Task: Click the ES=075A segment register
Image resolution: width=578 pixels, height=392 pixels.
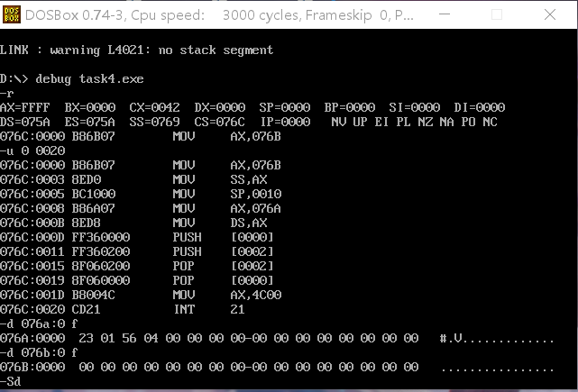Action: (90, 122)
